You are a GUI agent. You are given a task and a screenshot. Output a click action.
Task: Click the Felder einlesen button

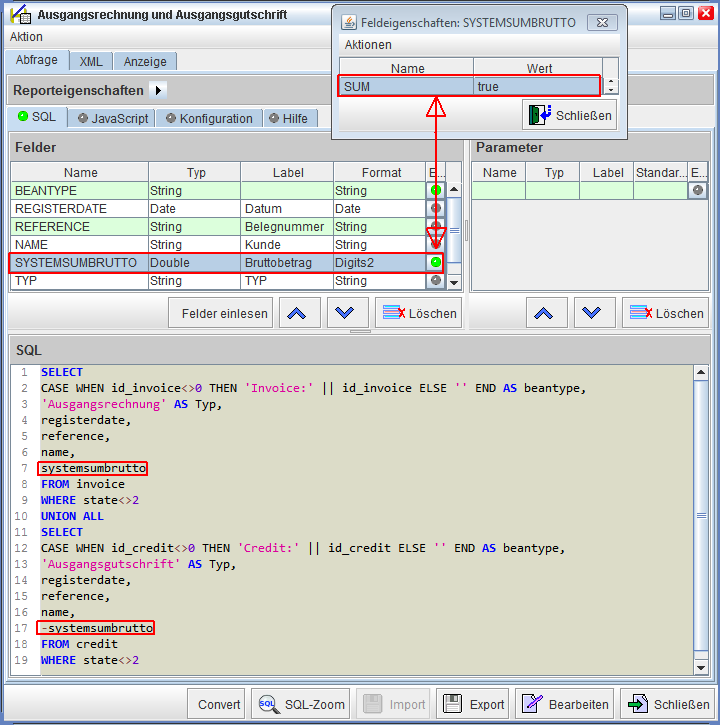click(x=224, y=313)
